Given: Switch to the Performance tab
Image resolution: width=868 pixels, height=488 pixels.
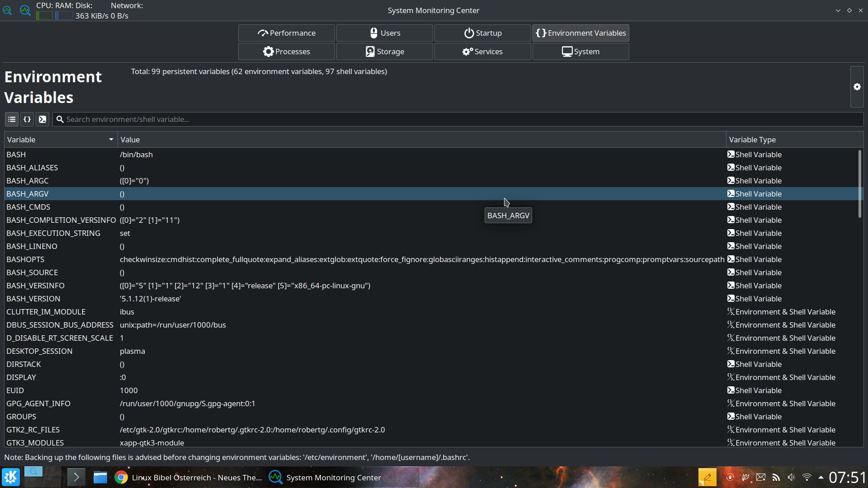Looking at the screenshot, I should (286, 33).
